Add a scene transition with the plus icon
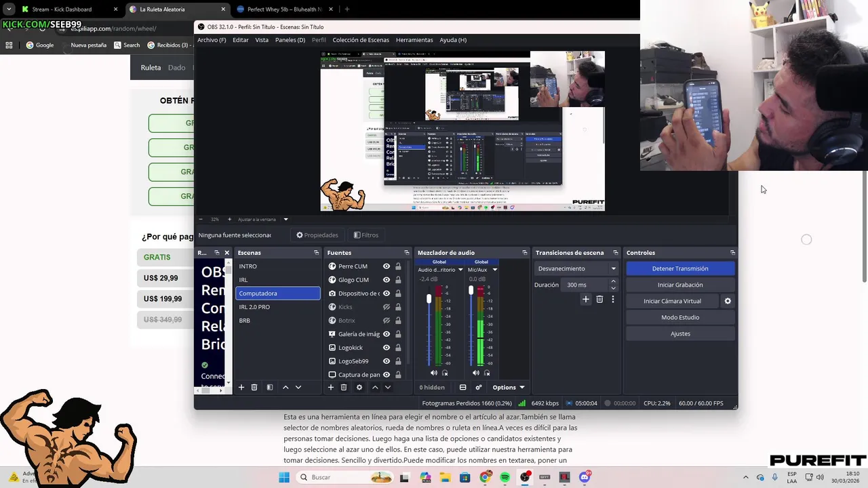This screenshot has width=868, height=488. point(586,299)
